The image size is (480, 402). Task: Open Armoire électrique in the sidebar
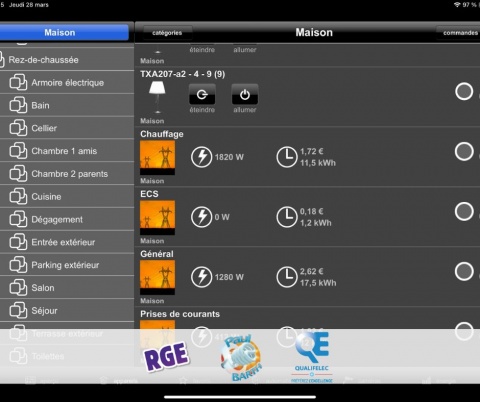(x=67, y=82)
